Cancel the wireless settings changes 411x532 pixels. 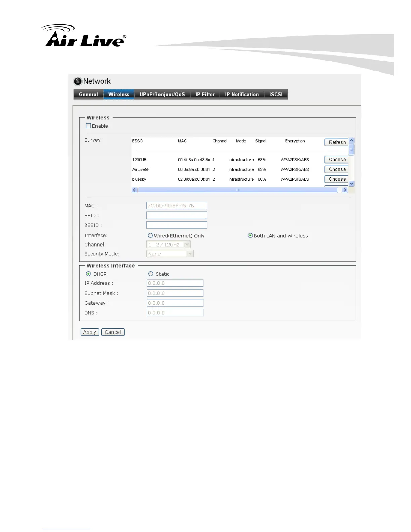click(x=113, y=332)
